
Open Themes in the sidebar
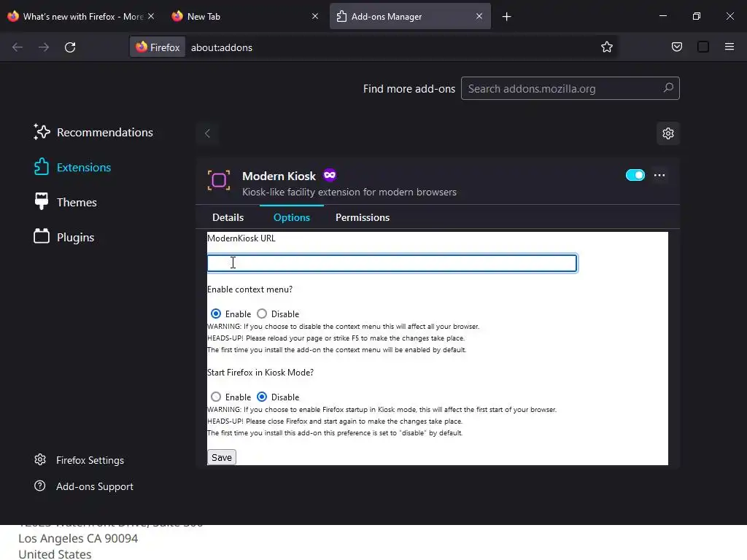(x=66, y=203)
